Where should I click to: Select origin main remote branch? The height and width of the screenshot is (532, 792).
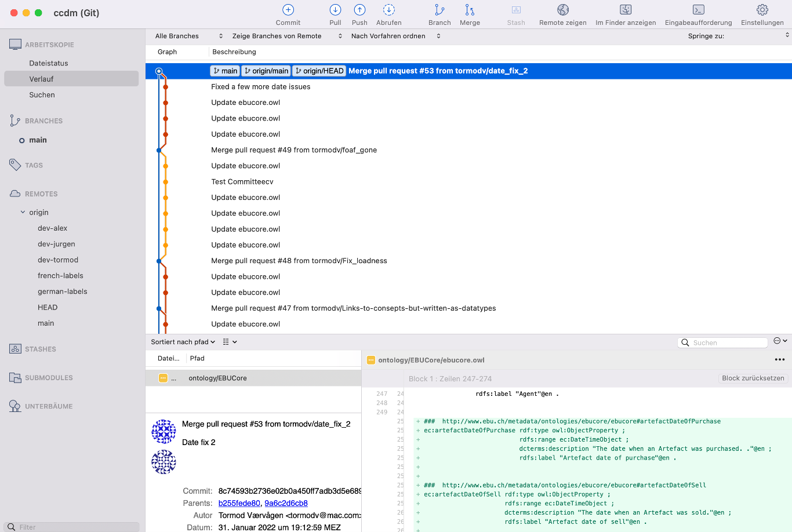(x=46, y=323)
